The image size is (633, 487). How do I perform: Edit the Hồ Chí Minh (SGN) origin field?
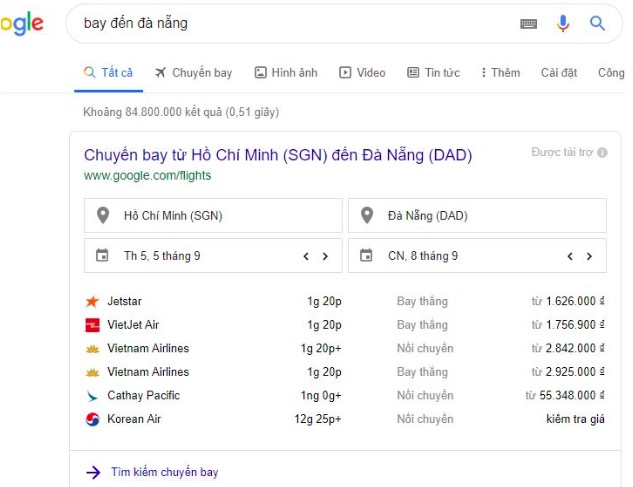[x=213, y=216]
